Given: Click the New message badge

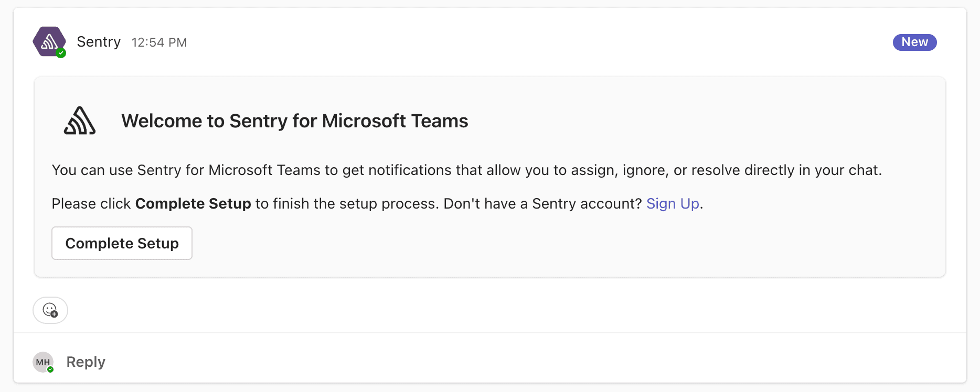Looking at the screenshot, I should tap(914, 42).
